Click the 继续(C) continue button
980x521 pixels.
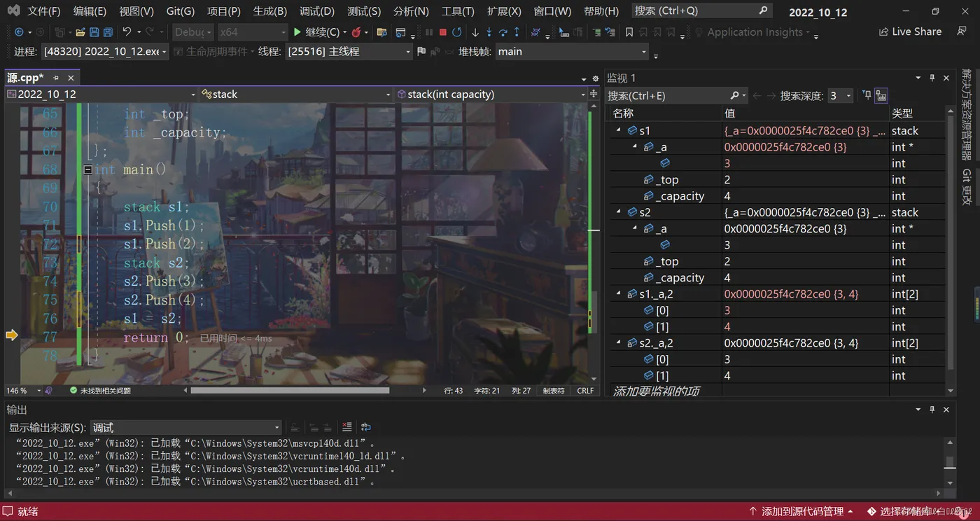pos(316,32)
